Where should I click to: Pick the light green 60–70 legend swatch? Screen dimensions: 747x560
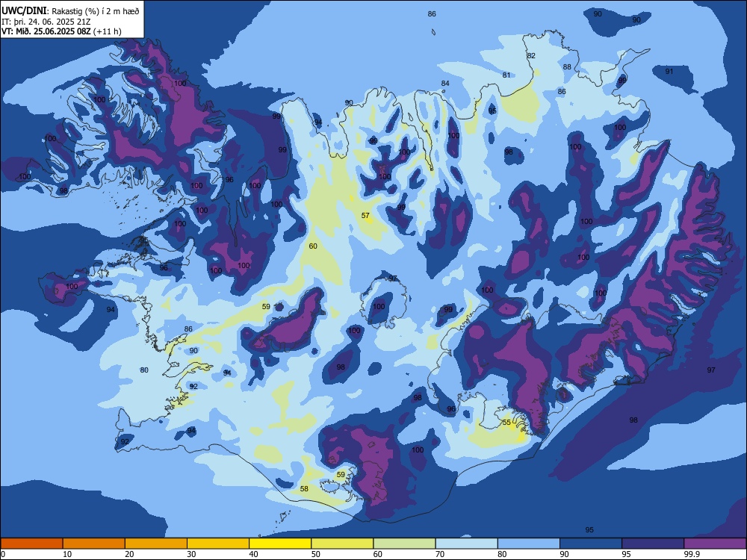click(404, 544)
